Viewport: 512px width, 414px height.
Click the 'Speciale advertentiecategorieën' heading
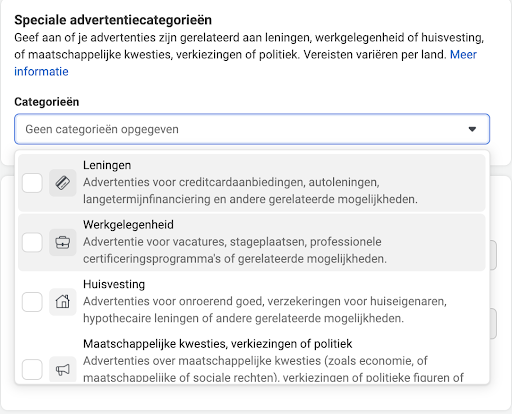113,20
